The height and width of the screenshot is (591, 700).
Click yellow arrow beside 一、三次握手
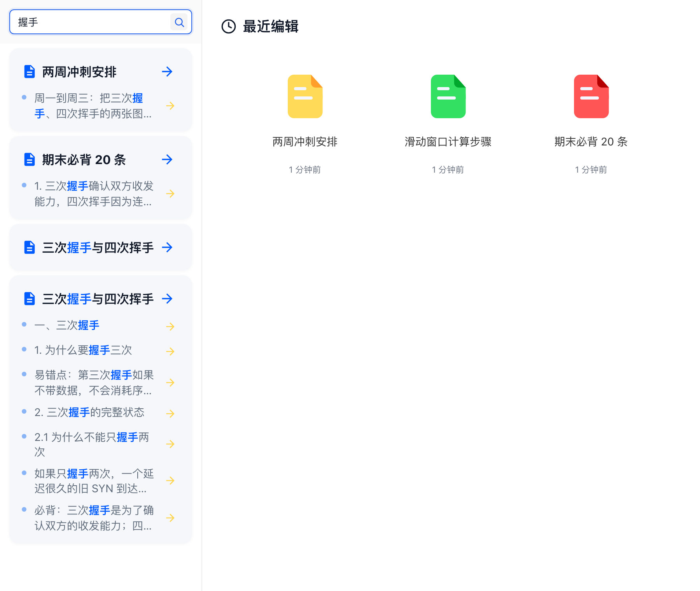coord(170,327)
